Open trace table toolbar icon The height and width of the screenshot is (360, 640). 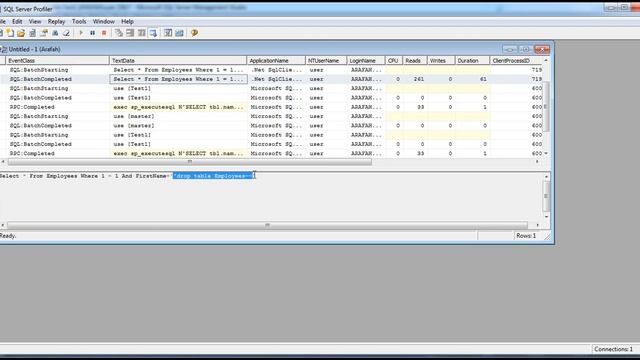click(x=33, y=33)
